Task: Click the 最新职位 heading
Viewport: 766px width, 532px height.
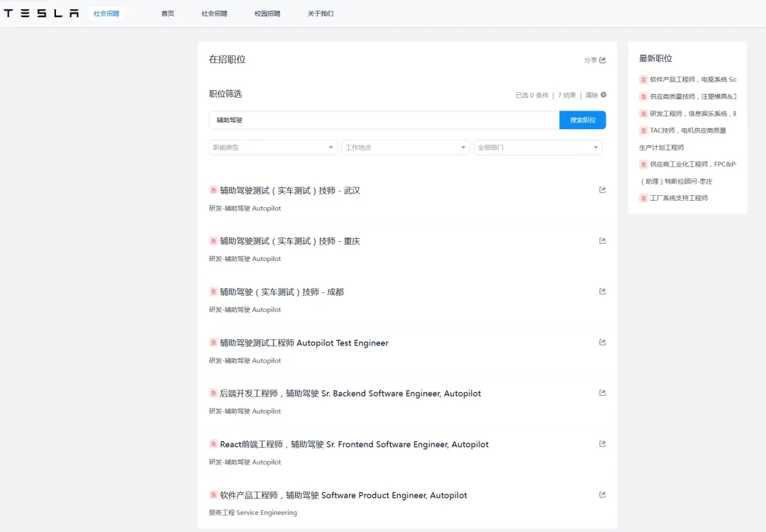Action: coord(655,59)
